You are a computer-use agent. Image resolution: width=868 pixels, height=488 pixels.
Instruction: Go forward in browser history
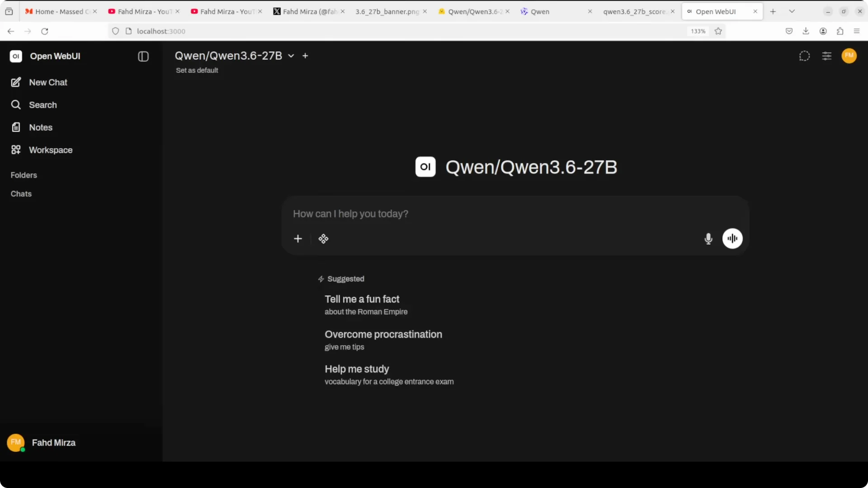pos(28,31)
